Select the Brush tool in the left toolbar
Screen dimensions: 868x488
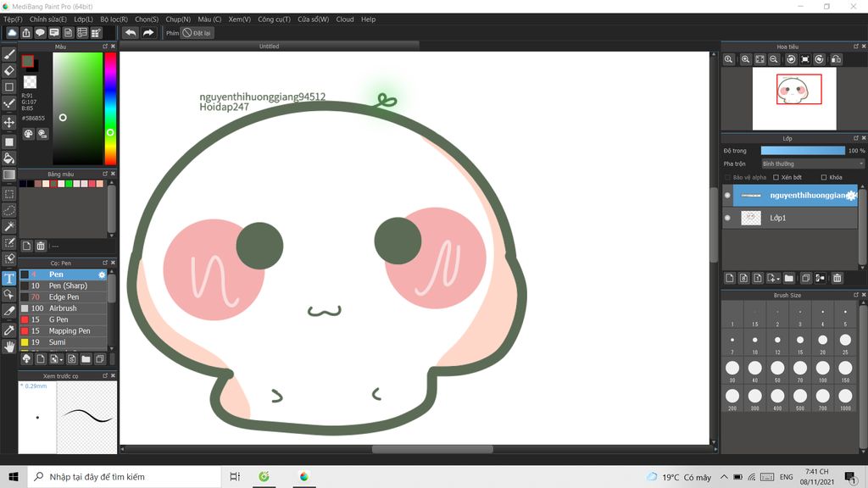(x=9, y=54)
